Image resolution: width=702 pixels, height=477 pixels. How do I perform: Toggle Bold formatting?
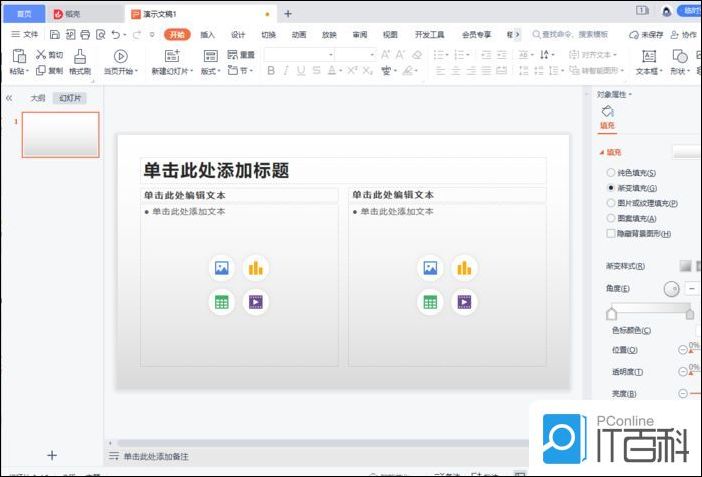(x=271, y=70)
